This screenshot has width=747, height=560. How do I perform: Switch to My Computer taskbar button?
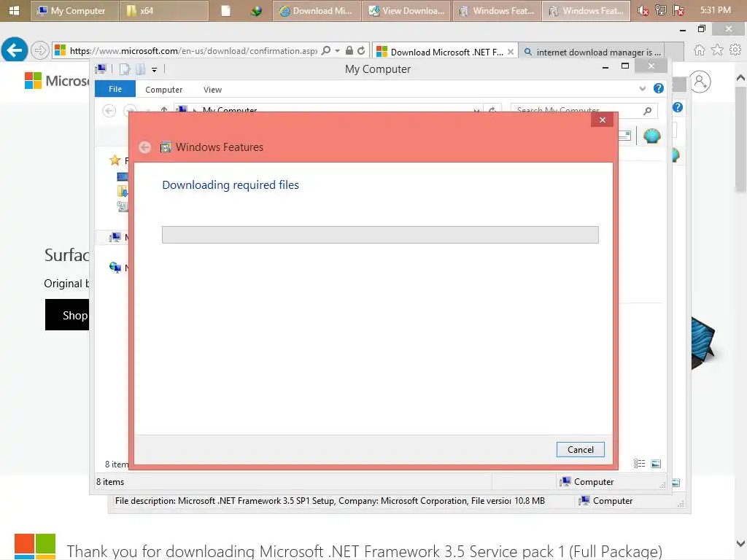tap(74, 10)
